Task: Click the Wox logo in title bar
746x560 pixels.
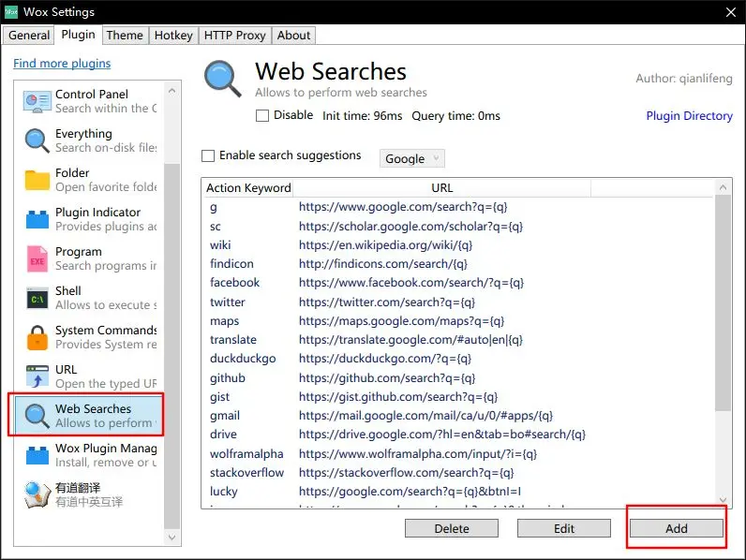Action: 11,12
